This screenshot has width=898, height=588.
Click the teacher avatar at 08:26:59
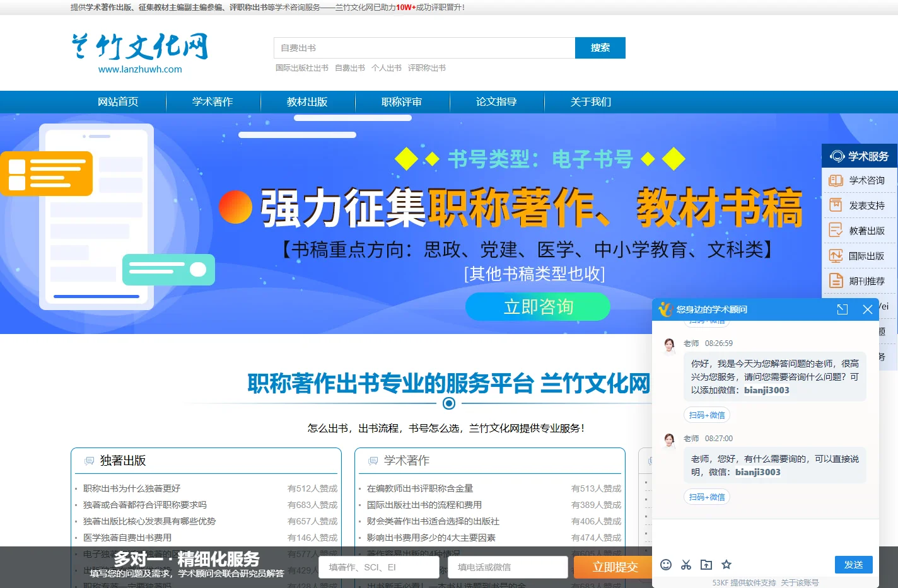click(x=669, y=345)
